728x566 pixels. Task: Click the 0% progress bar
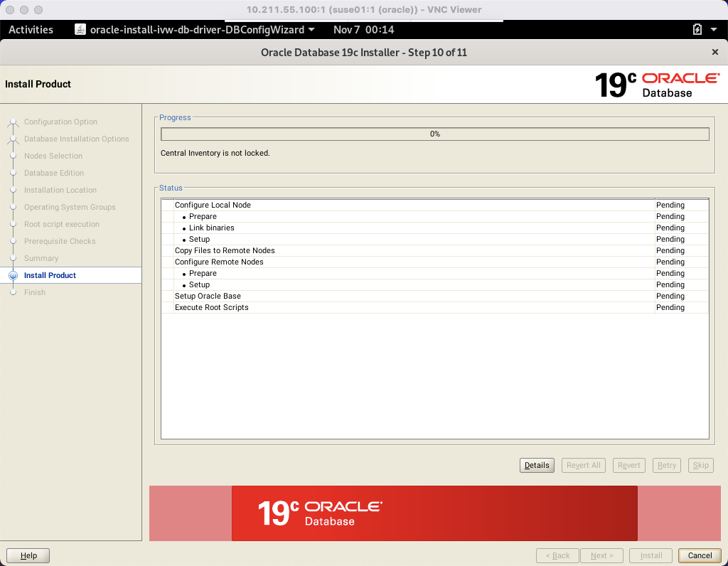(x=434, y=134)
